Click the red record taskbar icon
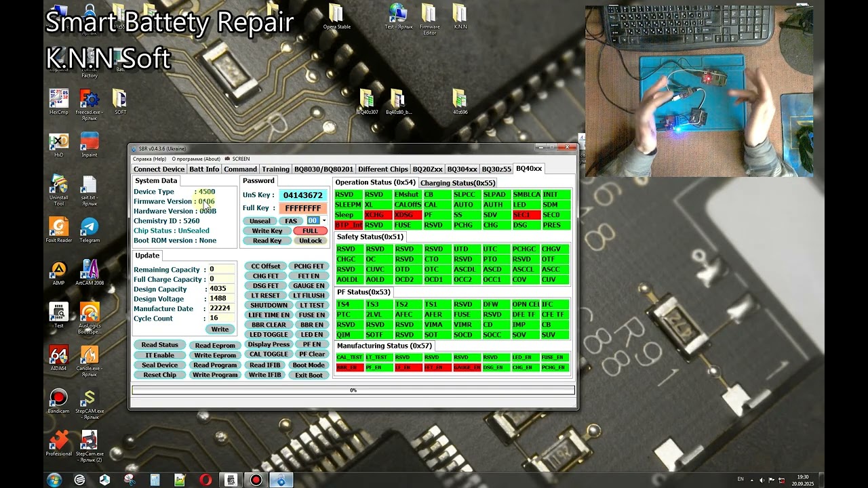The width and height of the screenshot is (868, 488). pyautogui.click(x=256, y=480)
